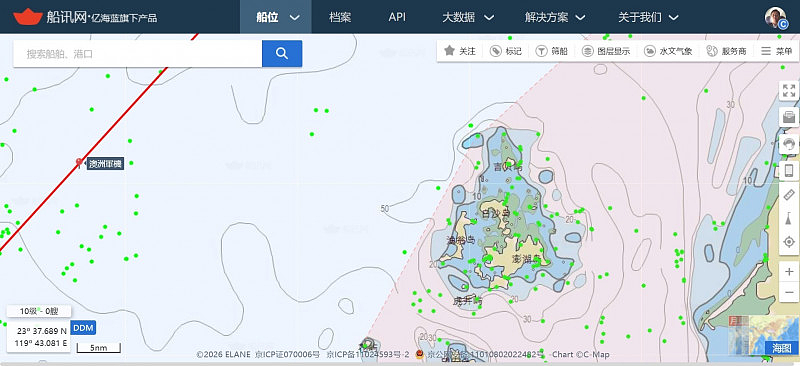Zoom in with the plus button
Viewport: 800px width, 366px height.
pos(789,271)
